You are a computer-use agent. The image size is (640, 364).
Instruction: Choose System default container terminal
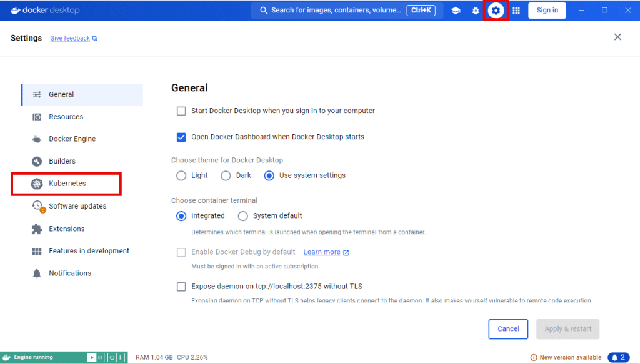tap(243, 216)
